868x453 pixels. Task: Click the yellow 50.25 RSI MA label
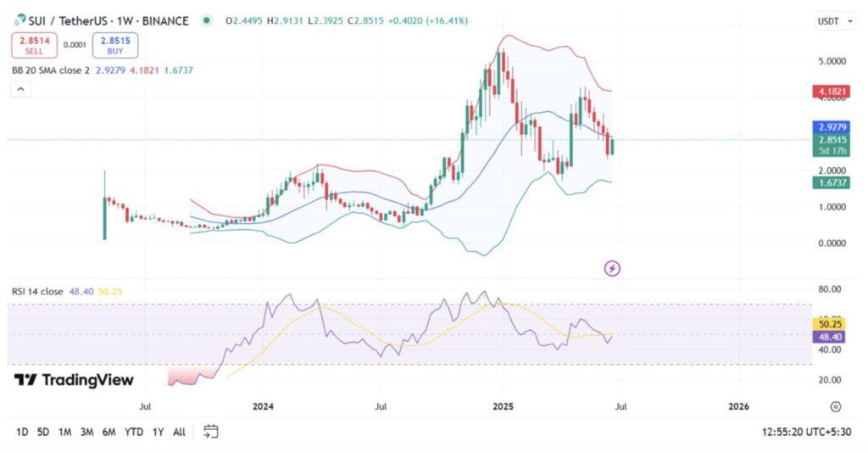click(829, 324)
